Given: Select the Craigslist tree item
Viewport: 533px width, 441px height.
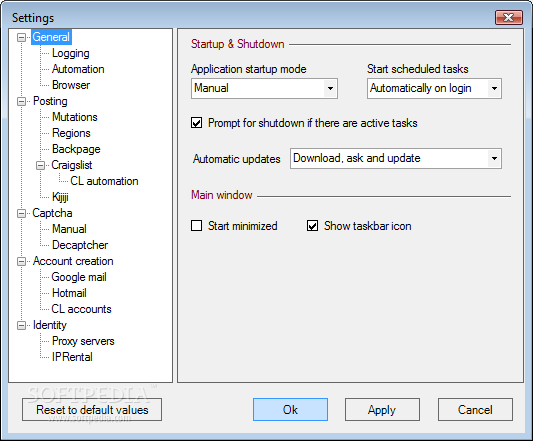Looking at the screenshot, I should tap(72, 165).
